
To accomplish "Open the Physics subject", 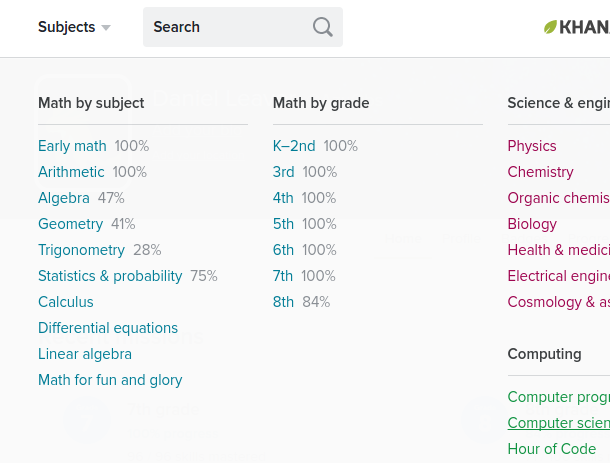I will pos(532,146).
